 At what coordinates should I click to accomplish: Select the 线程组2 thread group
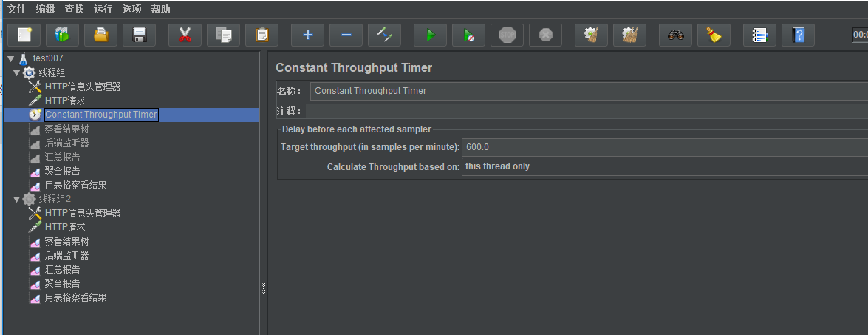tap(55, 199)
